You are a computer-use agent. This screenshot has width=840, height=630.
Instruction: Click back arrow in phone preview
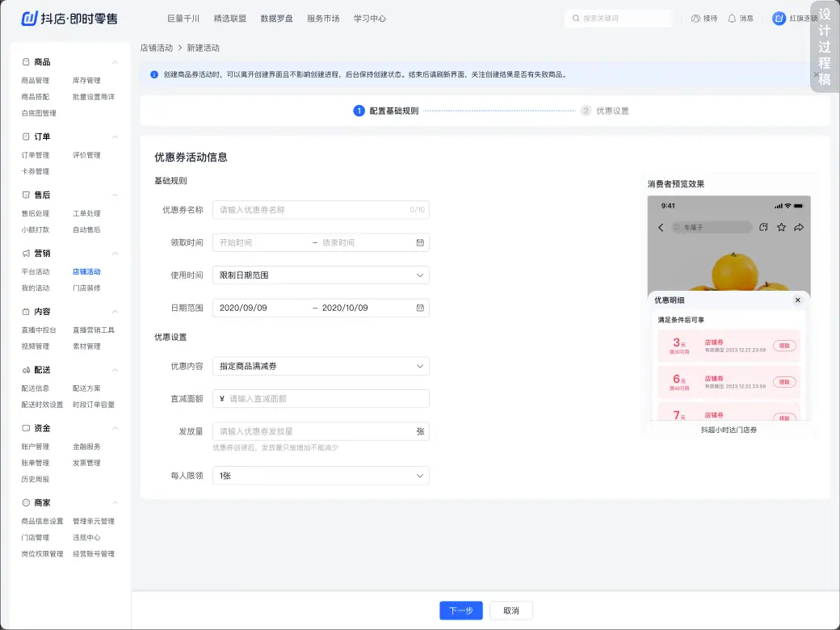tap(661, 228)
